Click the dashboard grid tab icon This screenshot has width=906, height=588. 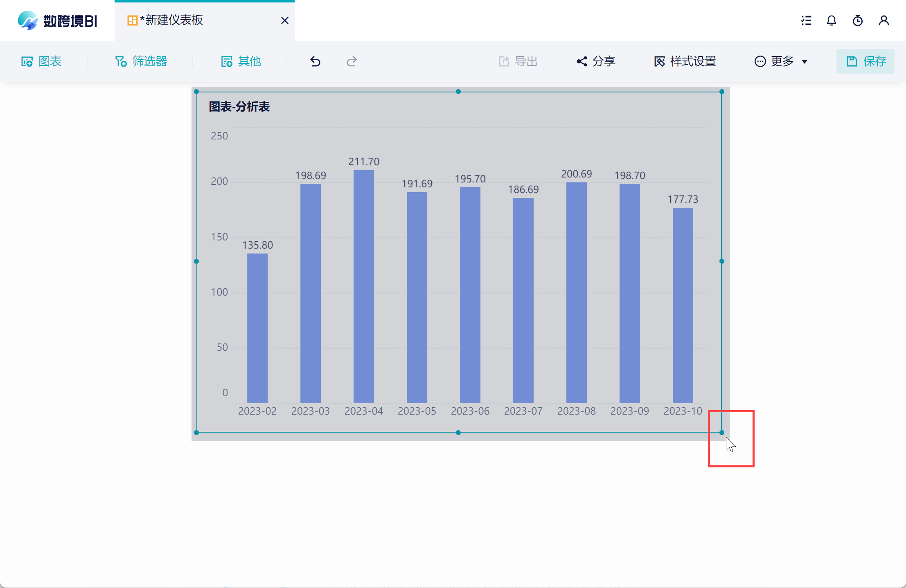point(132,20)
